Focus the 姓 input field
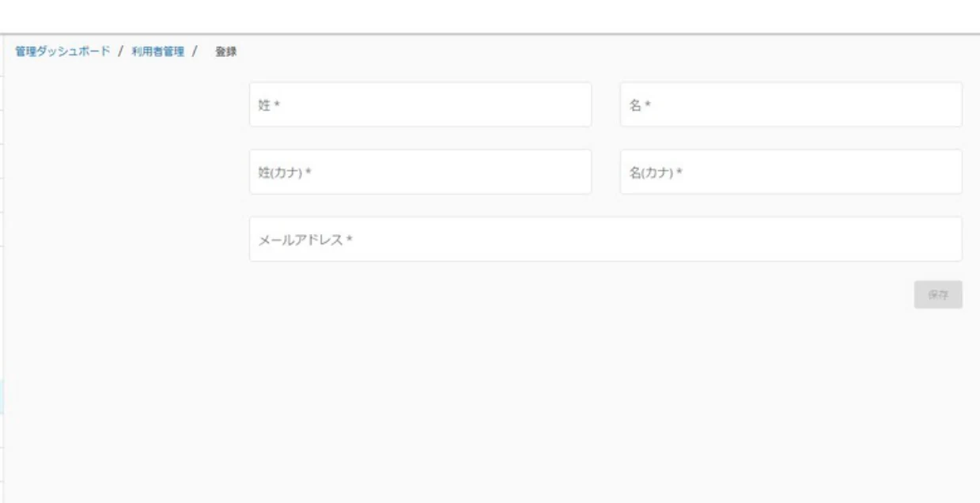Screen dimensions: 980x503 pyautogui.click(x=420, y=104)
